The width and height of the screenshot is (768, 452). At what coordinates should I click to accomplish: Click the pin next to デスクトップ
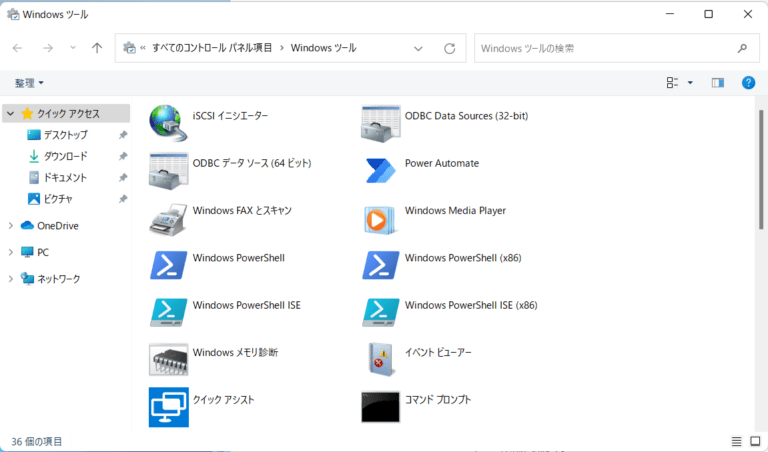click(x=122, y=135)
